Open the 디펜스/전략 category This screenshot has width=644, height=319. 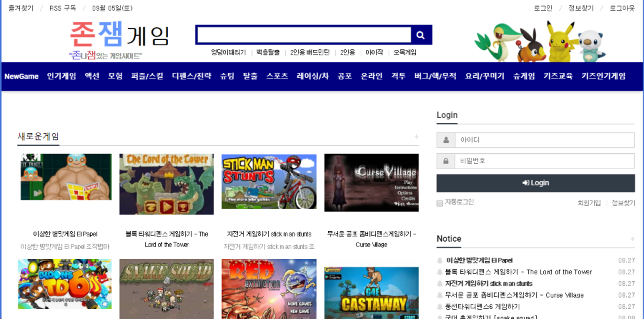(192, 77)
